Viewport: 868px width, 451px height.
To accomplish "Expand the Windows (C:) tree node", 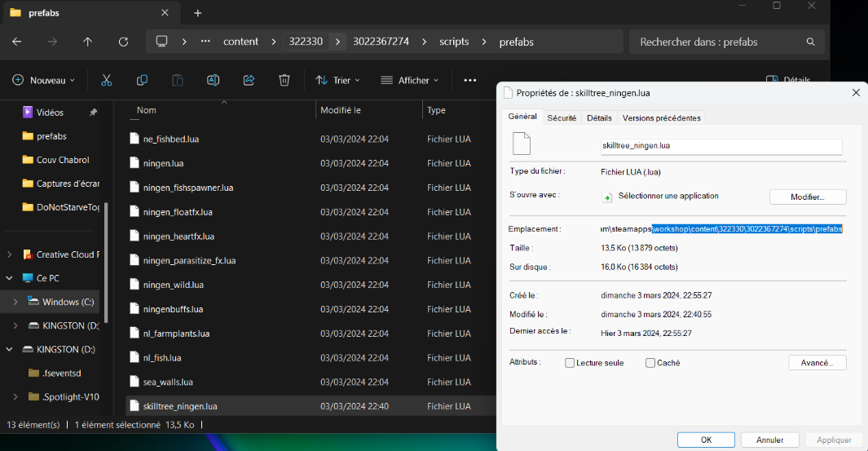I will 14,302.
